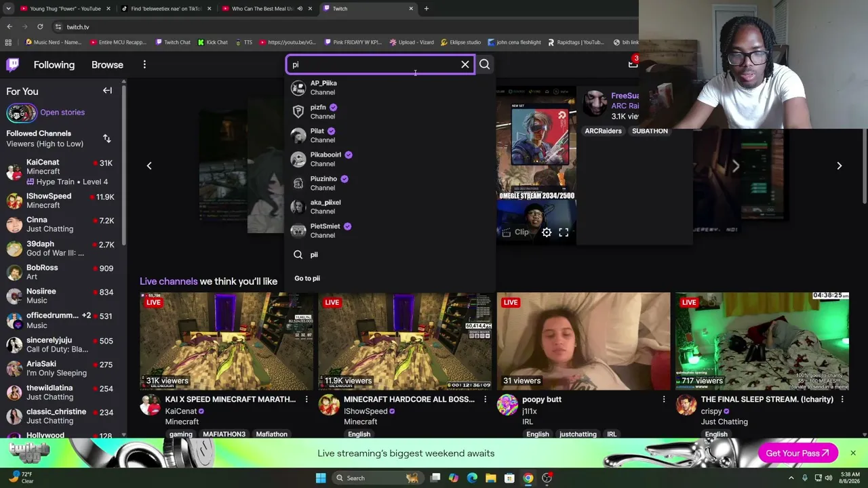Open a new browser tab
Viewport: 868px width, 488px height.
pyautogui.click(x=426, y=9)
